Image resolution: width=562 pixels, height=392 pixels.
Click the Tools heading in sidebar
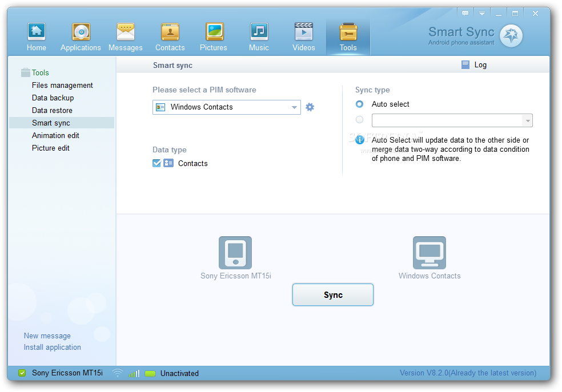tap(40, 72)
